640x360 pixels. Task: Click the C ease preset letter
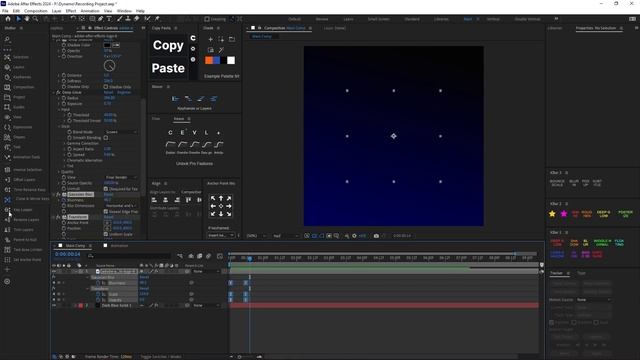point(170,133)
